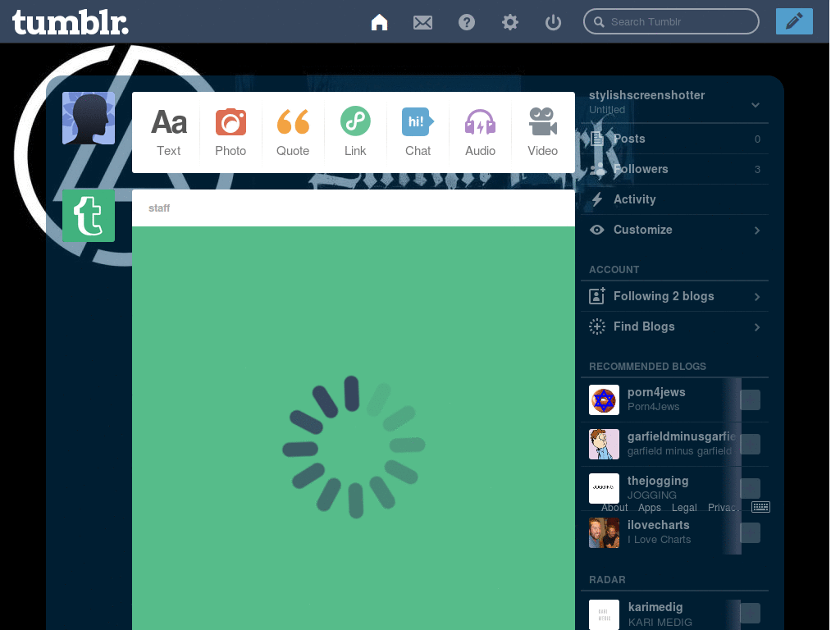Click the keyboard shortcuts icon
The height and width of the screenshot is (630, 840).
tap(760, 507)
